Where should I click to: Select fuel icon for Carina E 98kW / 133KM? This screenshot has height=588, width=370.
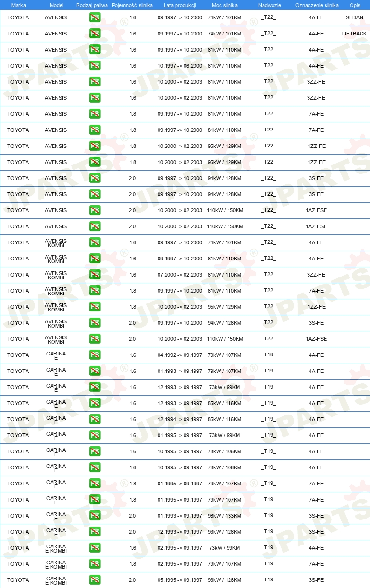pyautogui.click(x=95, y=516)
